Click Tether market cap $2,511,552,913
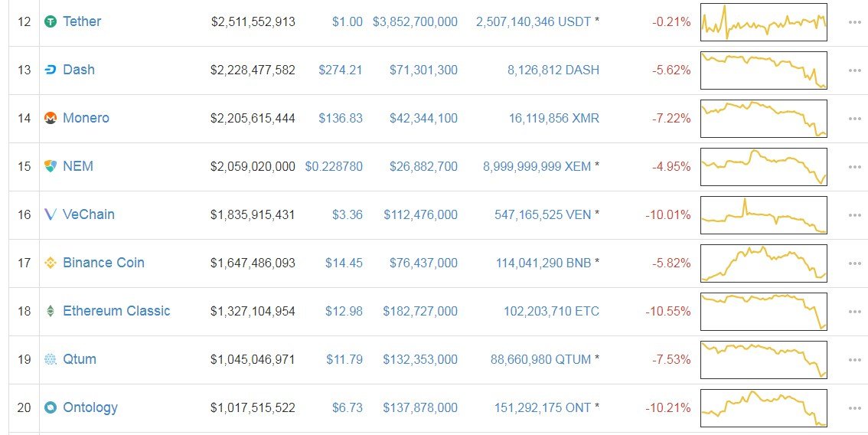868x435 pixels. pos(253,21)
